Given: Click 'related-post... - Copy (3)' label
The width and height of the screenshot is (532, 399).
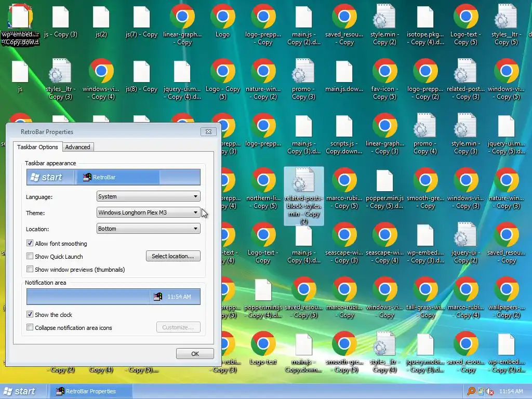Looking at the screenshot, I should point(466,92).
